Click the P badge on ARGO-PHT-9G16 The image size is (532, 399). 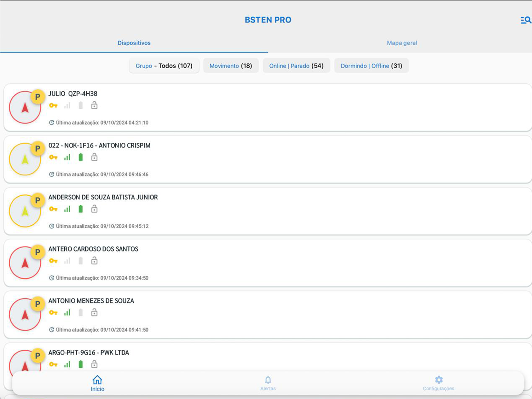pyautogui.click(x=38, y=356)
